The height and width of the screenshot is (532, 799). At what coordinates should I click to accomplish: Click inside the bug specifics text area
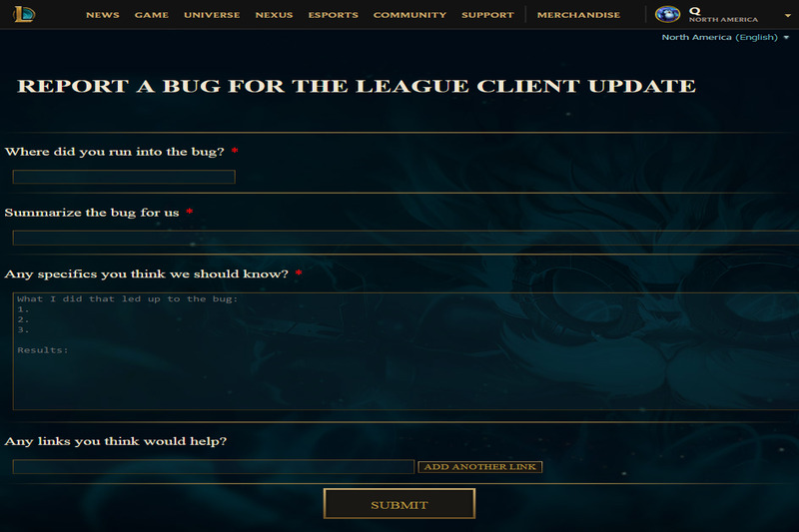[x=405, y=351]
